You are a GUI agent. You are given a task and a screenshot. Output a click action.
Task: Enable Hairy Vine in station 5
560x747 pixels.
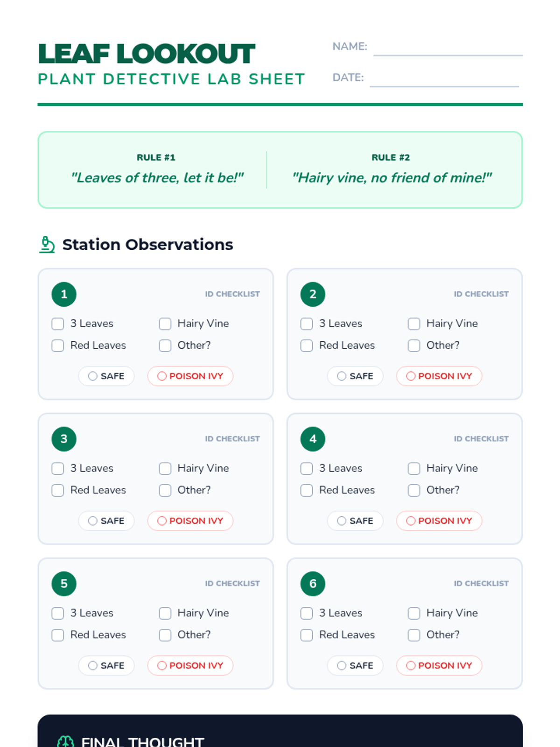pos(165,613)
